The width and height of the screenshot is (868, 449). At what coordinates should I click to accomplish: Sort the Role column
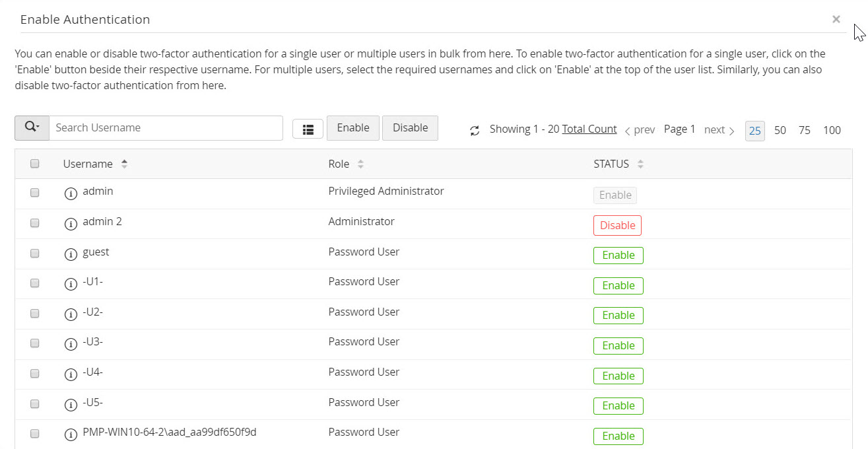[x=360, y=164]
